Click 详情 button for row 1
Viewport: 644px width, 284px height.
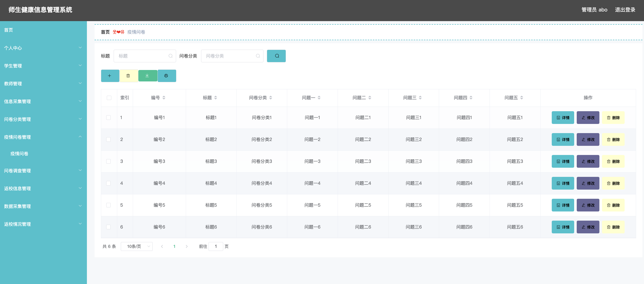pos(563,118)
